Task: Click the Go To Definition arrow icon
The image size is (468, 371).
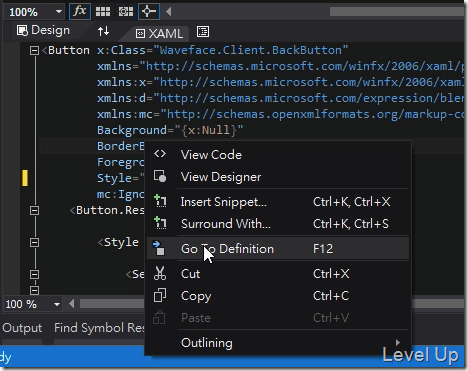Action: pos(159,248)
